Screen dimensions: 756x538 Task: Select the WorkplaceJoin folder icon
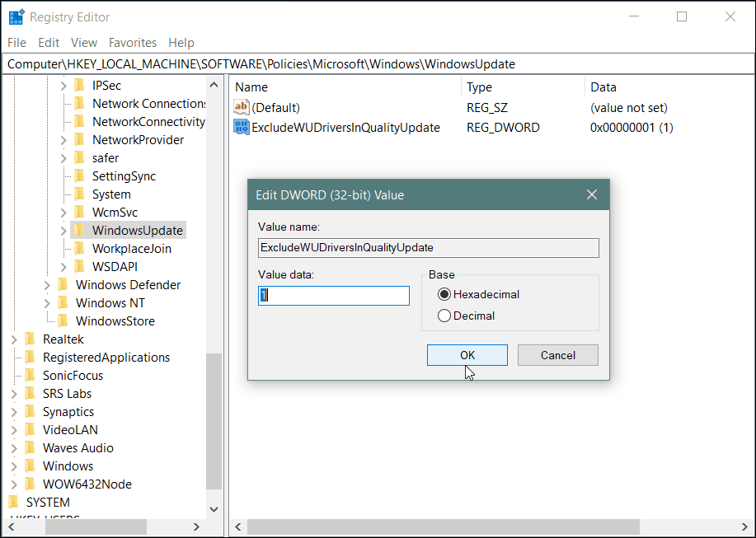coord(79,249)
